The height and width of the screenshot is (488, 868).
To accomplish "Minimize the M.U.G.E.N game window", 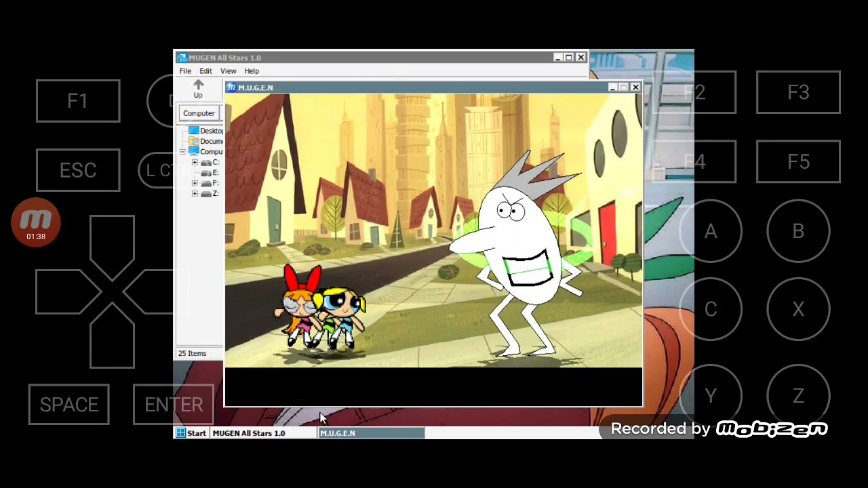I will pos(612,87).
